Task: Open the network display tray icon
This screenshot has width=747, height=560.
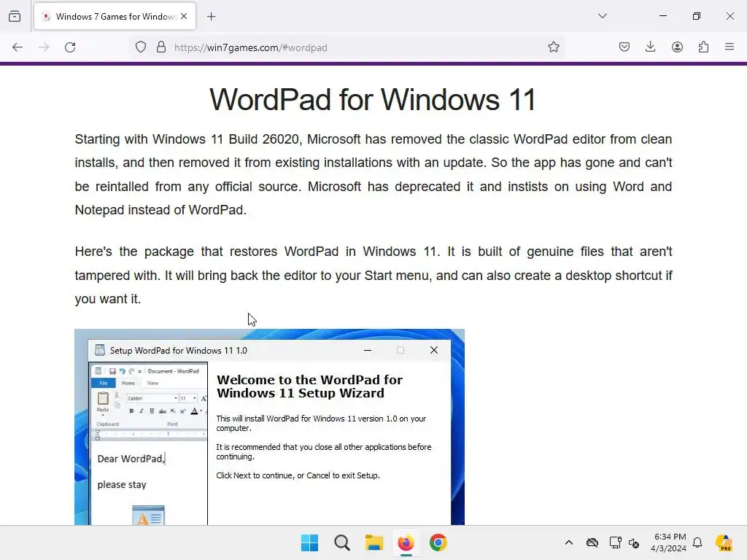Action: 615,542
